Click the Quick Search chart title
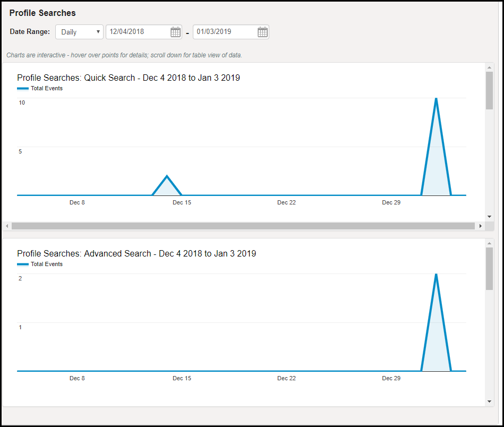Screen dimensions: 504x427 [x=129, y=78]
